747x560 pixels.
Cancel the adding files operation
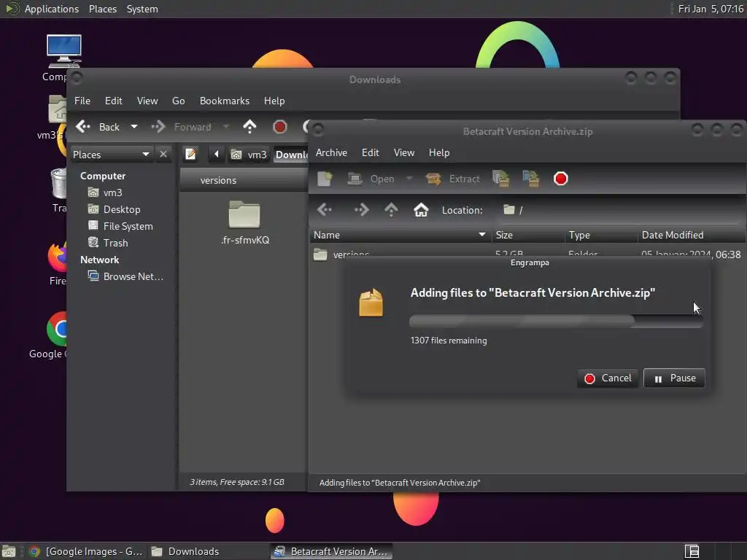(608, 378)
